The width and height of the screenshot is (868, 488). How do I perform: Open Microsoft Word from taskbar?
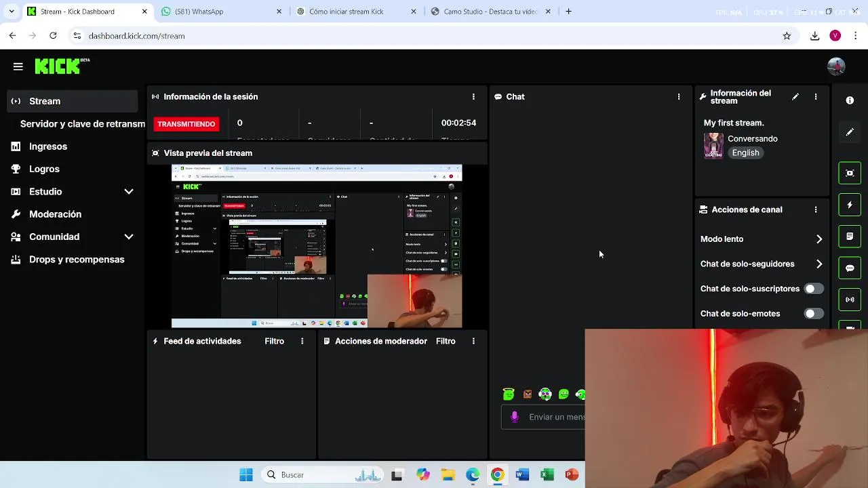(522, 475)
